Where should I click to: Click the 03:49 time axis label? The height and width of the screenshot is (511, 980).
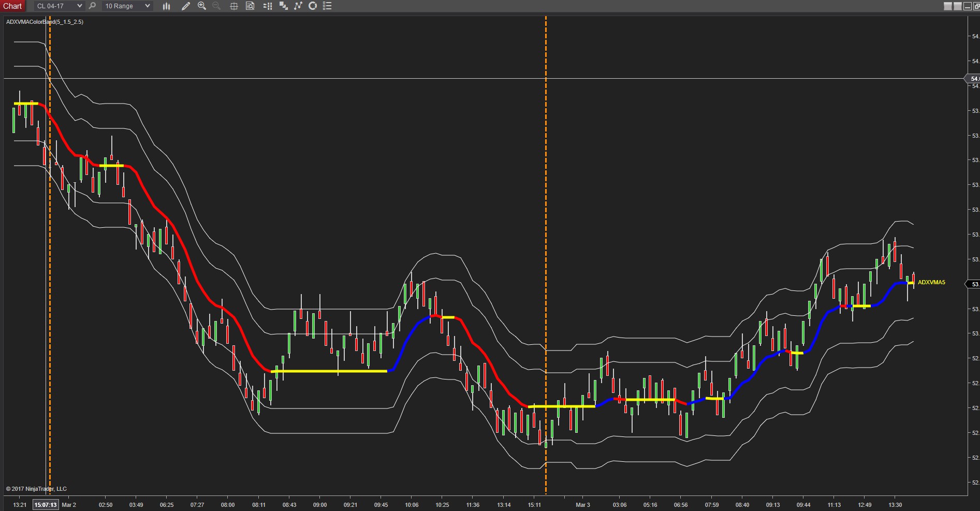tap(136, 505)
